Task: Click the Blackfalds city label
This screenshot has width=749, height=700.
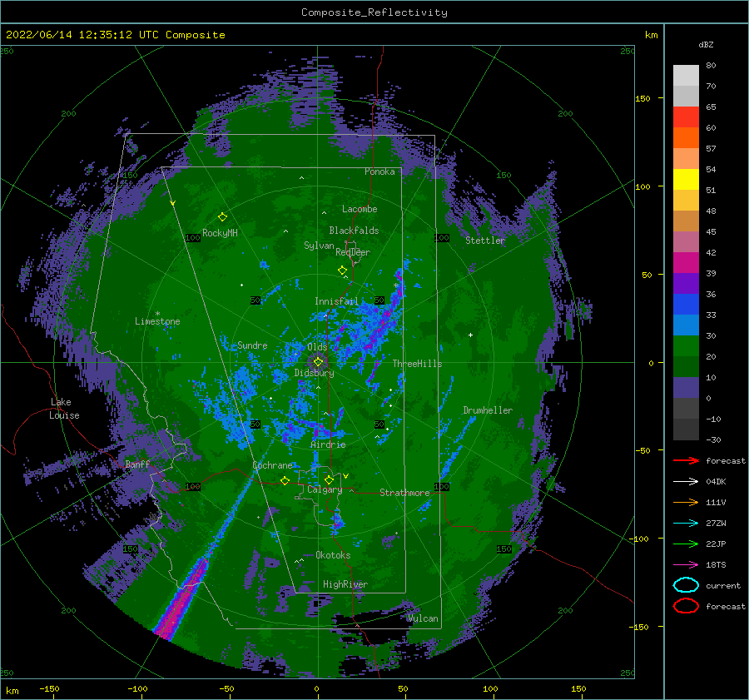Action: 354,231
